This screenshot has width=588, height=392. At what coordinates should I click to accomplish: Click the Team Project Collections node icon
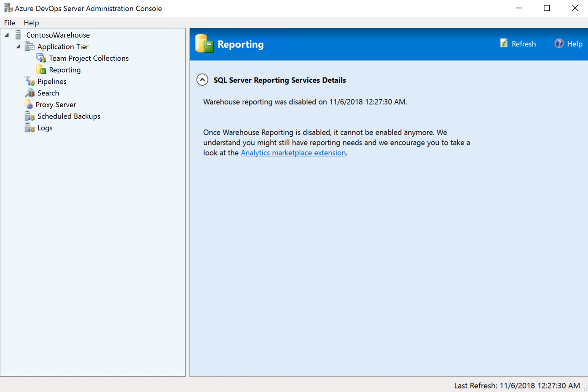click(x=41, y=58)
